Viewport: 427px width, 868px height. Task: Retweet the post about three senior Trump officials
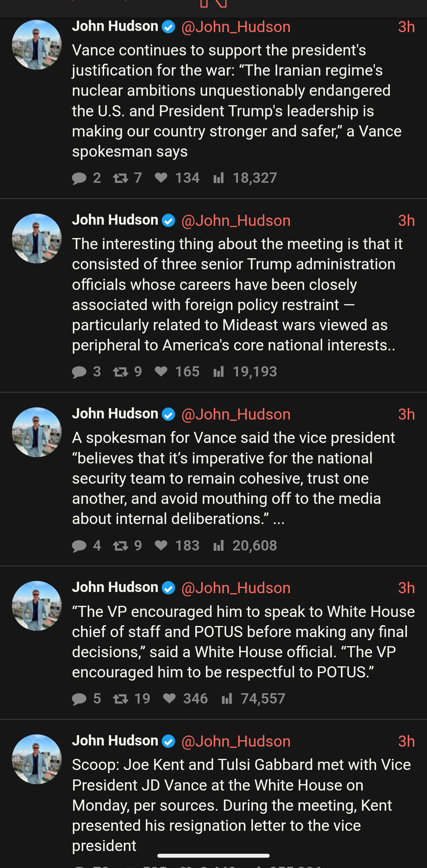click(x=121, y=372)
